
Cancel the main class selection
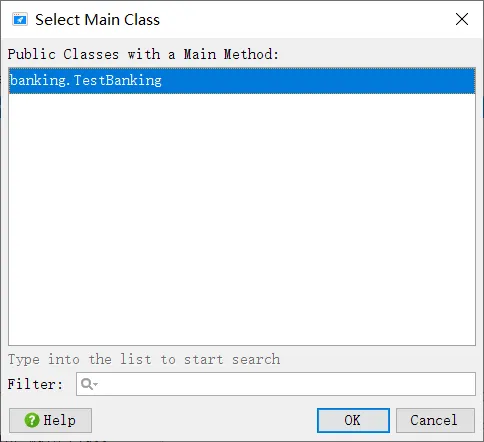(x=435, y=420)
